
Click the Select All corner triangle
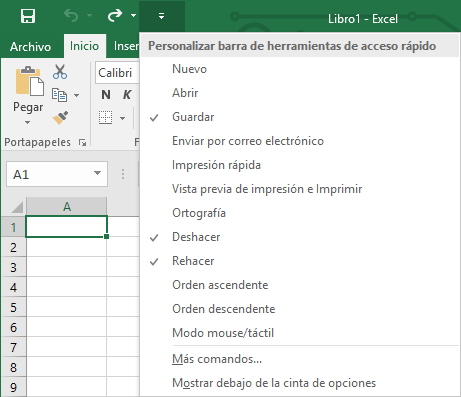click(18, 207)
